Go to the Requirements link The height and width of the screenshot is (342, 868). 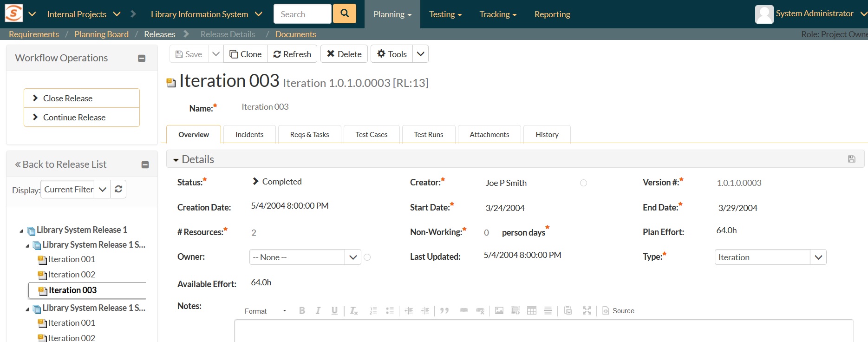pyautogui.click(x=34, y=34)
